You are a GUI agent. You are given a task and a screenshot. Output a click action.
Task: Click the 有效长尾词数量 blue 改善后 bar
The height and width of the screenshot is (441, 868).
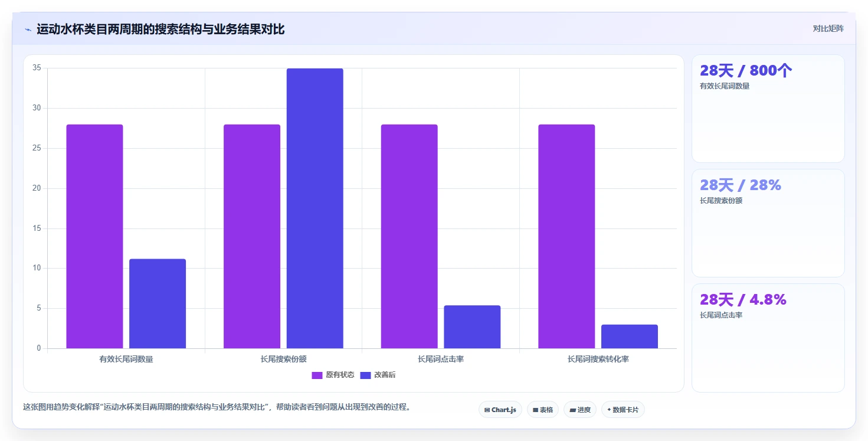(158, 303)
